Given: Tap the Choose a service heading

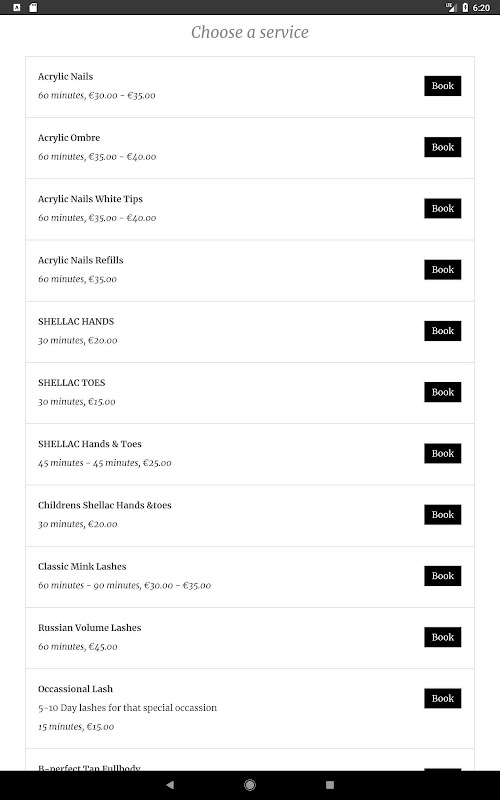Looking at the screenshot, I should click(250, 32).
